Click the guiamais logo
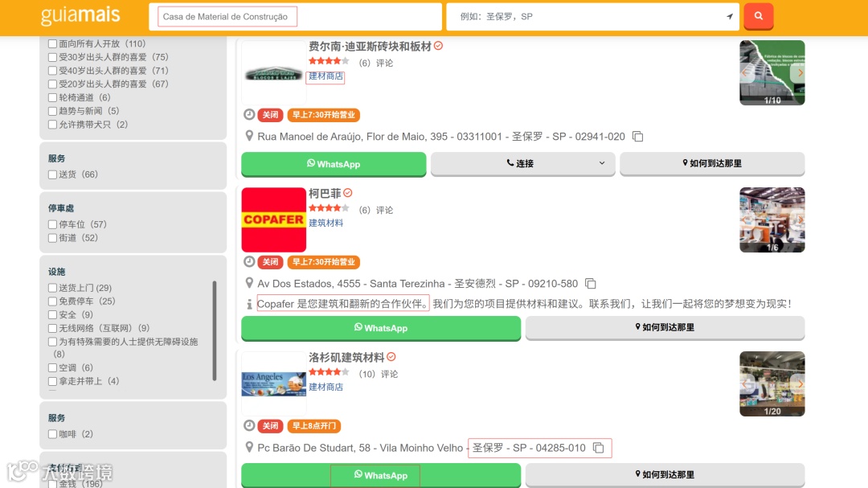868x488 pixels. [x=80, y=15]
